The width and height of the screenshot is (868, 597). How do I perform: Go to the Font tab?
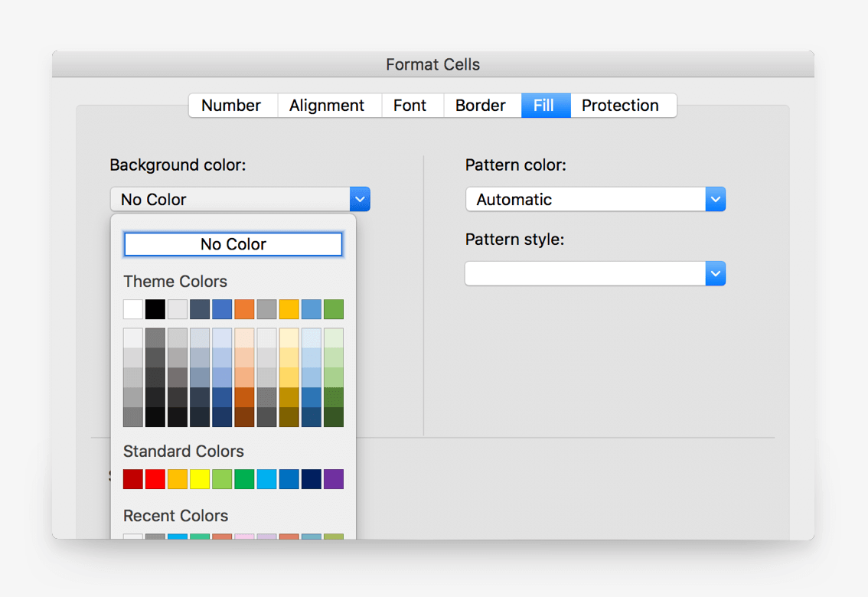(x=410, y=106)
